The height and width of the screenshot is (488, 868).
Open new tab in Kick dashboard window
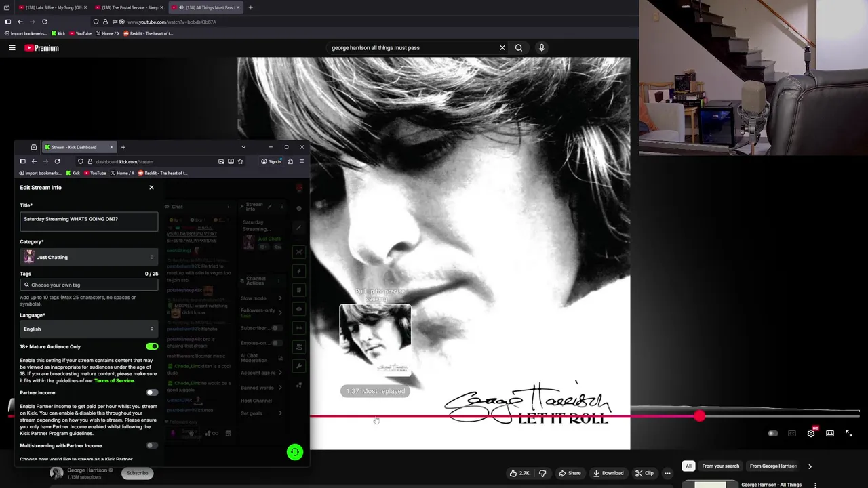coord(123,147)
